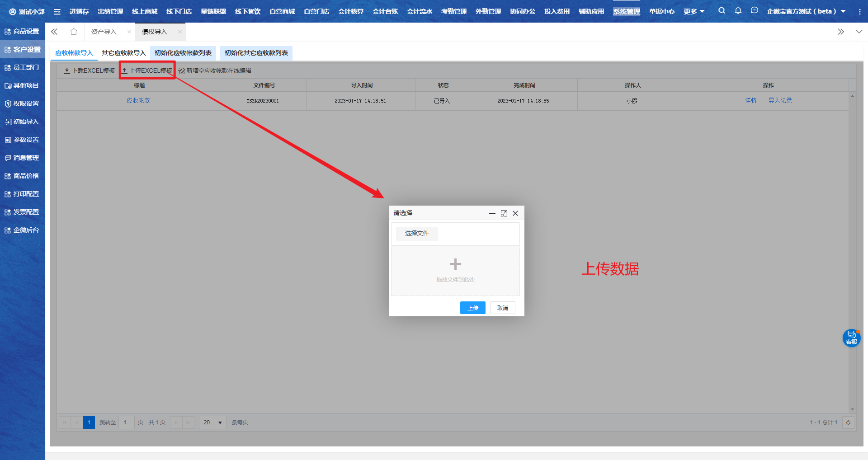This screenshot has width=868, height=460.
Task: Click the plus icon in file drop area
Action: pyautogui.click(x=455, y=264)
